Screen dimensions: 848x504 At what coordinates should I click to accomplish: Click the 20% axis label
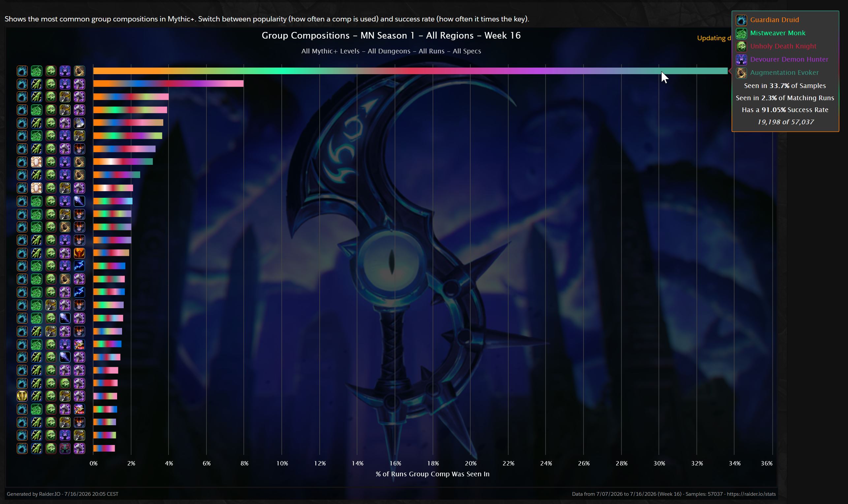pos(471,463)
